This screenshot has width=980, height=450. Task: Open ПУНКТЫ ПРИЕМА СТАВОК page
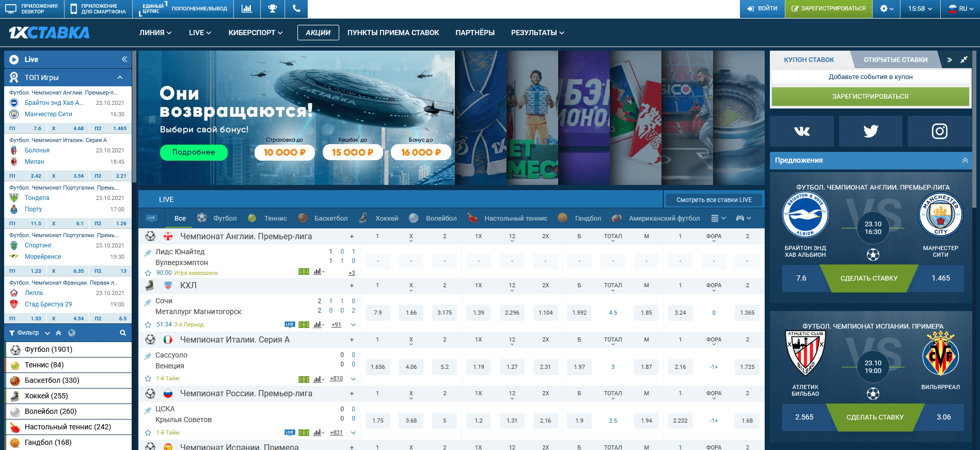click(393, 33)
